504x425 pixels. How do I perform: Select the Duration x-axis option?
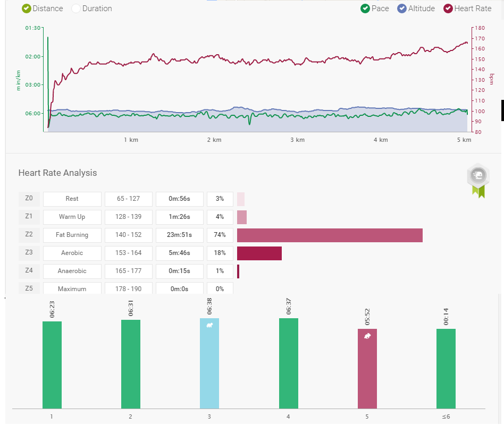pos(76,8)
